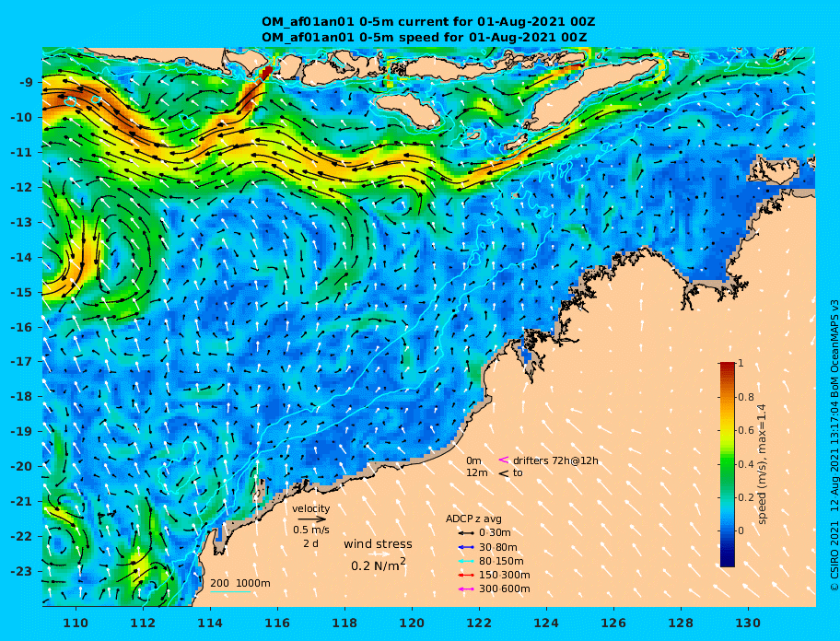The height and width of the screenshot is (641, 840).
Task: Click latitude axis label '-22'
Action: pos(23,536)
